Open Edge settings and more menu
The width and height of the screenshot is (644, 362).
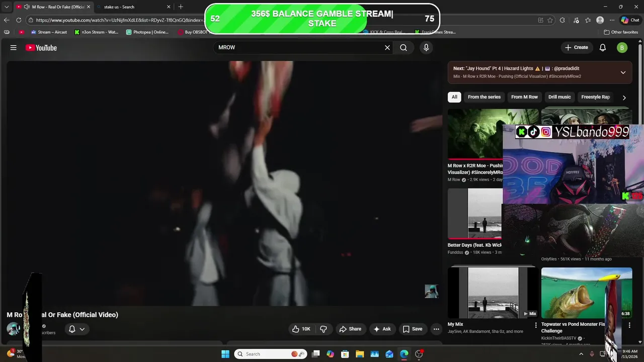pyautogui.click(x=612, y=20)
